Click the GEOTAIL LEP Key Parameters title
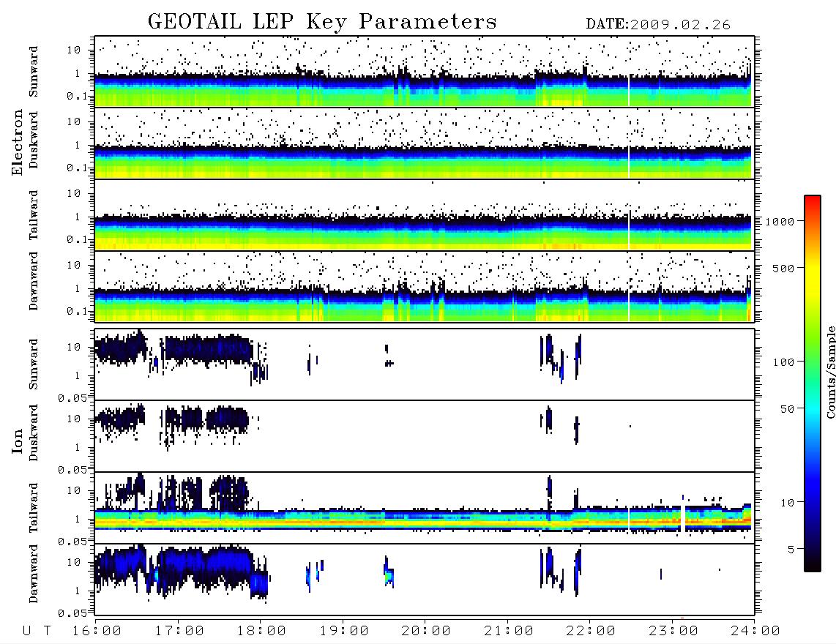 click(x=322, y=22)
